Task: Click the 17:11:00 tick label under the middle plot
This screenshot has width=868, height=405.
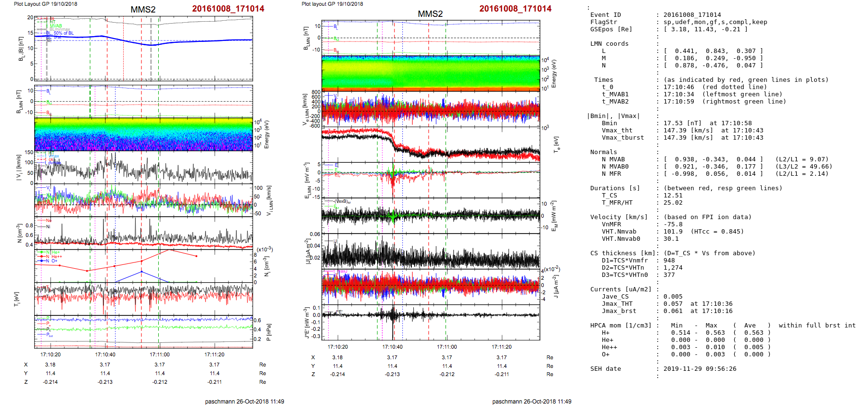Action: point(447,347)
